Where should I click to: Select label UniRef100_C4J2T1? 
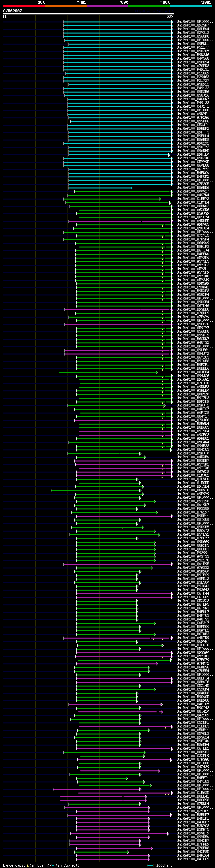click(x=193, y=106)
